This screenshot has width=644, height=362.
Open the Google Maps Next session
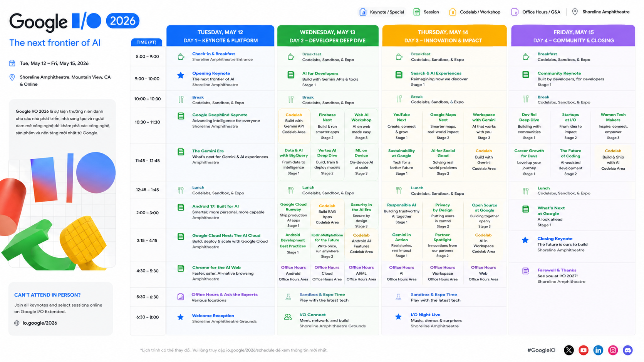pyautogui.click(x=443, y=126)
